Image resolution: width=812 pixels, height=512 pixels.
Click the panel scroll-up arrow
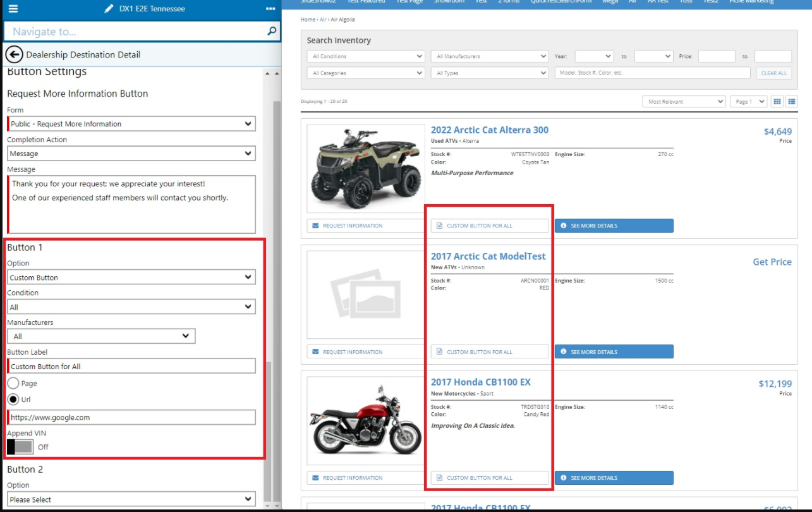[x=268, y=74]
